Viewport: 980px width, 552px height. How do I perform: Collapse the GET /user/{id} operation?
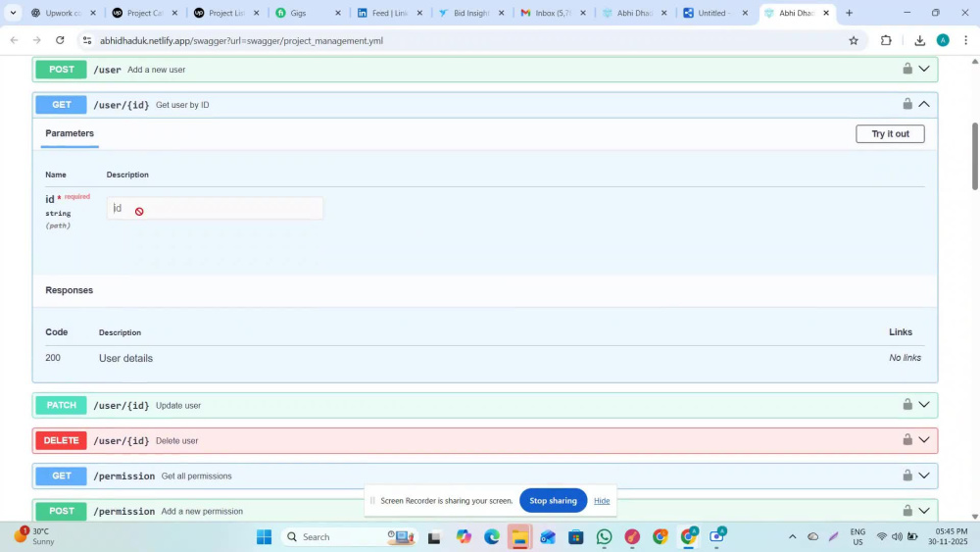pos(924,104)
